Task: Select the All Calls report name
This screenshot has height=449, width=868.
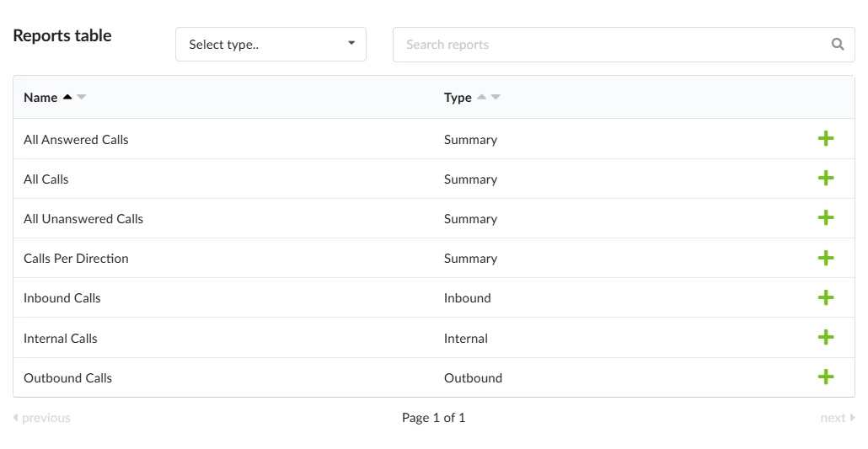Action: point(46,179)
